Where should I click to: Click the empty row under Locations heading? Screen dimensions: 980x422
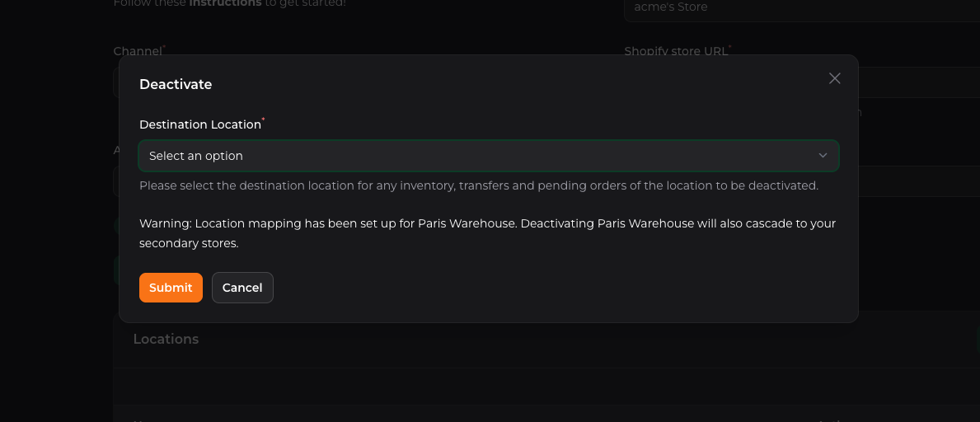[x=546, y=386]
